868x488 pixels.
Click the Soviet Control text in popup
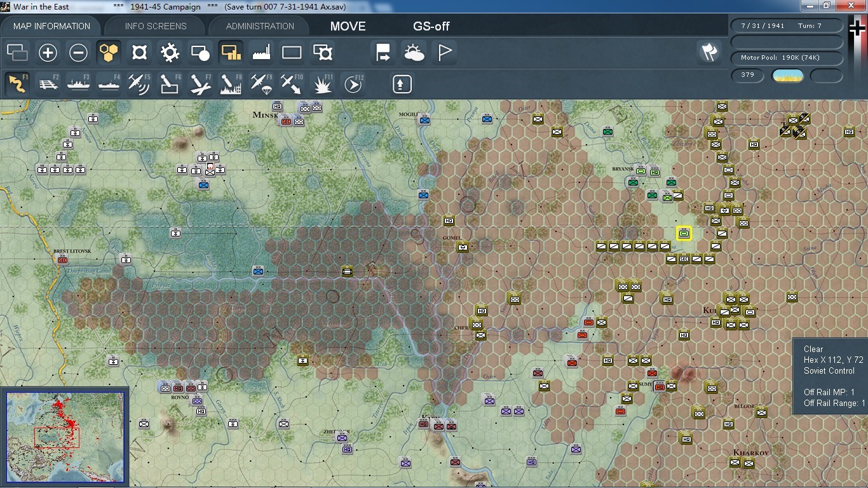pyautogui.click(x=829, y=370)
